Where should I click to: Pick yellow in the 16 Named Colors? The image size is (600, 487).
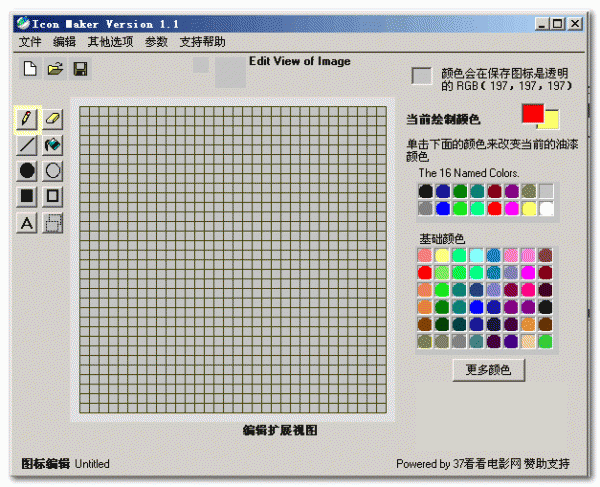[529, 208]
